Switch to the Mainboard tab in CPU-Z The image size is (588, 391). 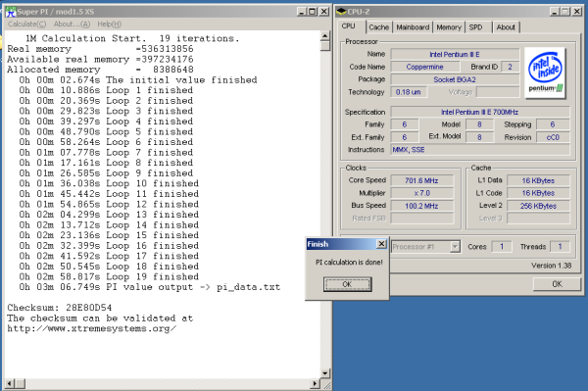[413, 27]
